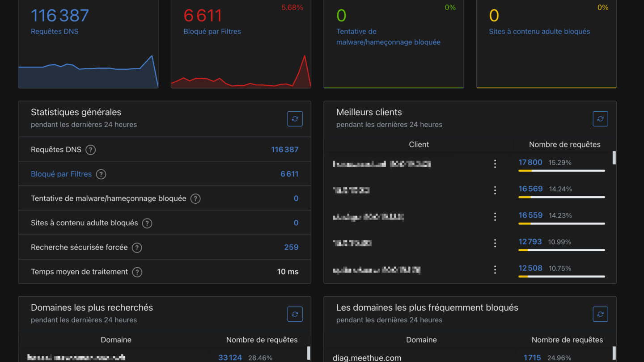Click progress bar under 17 800 requests
644x362 pixels.
click(x=561, y=171)
